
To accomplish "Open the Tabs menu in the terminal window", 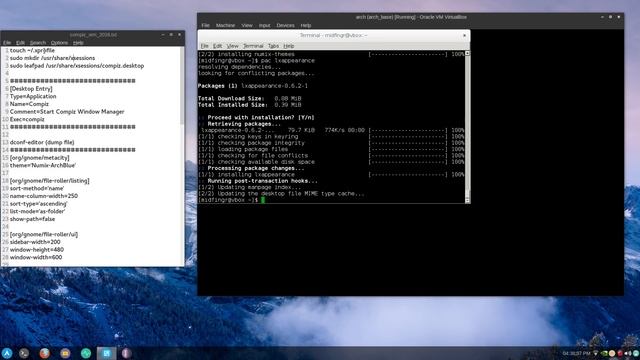I will (273, 46).
